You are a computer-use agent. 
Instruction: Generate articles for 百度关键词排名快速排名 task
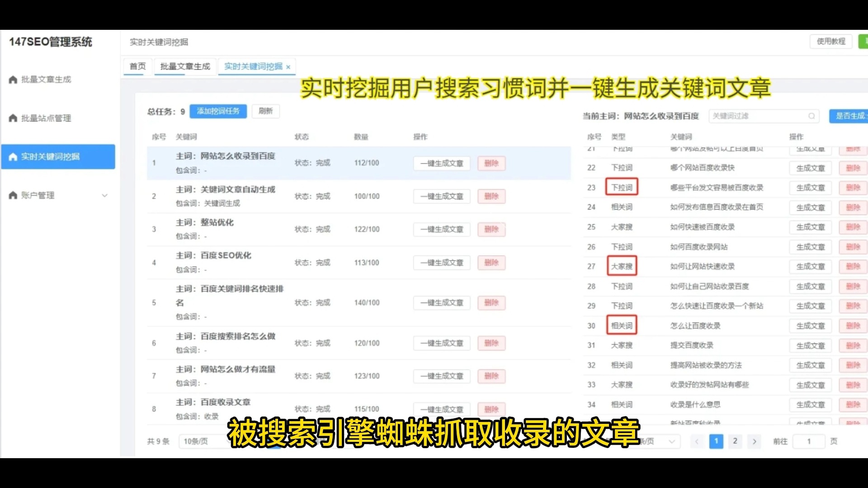442,303
